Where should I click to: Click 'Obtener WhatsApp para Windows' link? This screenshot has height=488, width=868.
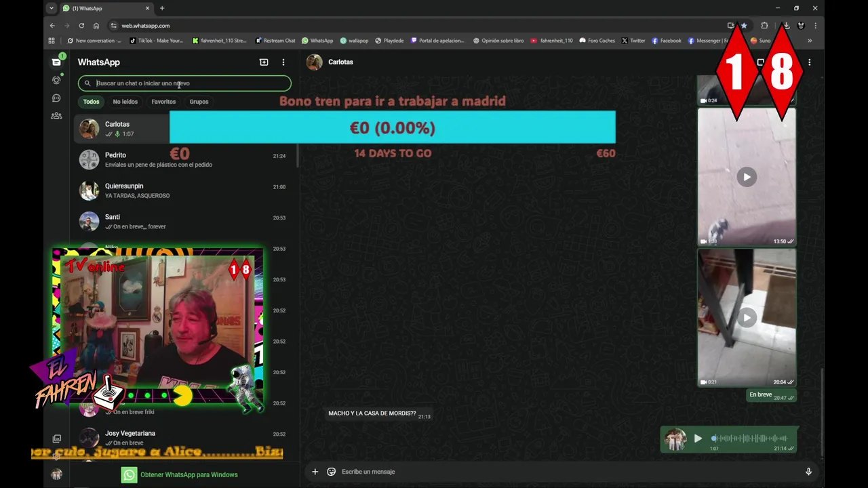tap(189, 474)
